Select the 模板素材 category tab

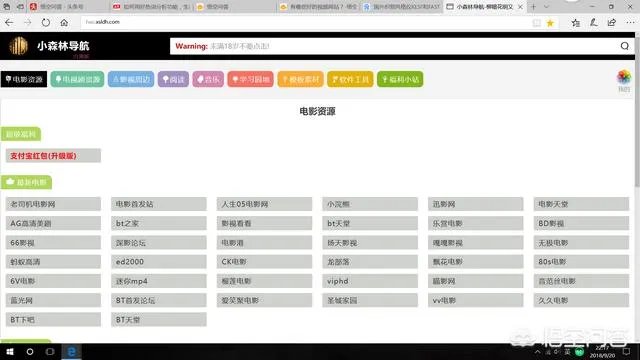(x=300, y=79)
